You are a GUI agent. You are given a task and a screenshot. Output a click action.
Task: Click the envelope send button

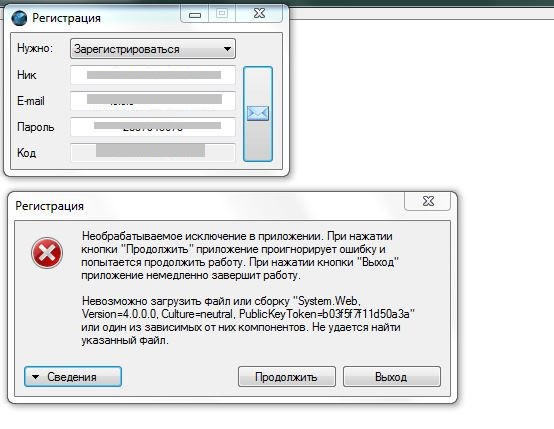258,114
